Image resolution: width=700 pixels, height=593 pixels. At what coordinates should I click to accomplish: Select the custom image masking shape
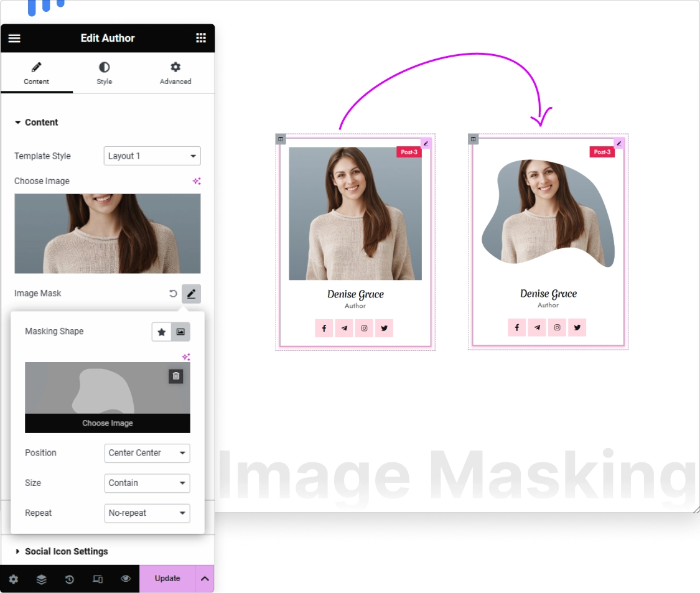[x=181, y=332]
